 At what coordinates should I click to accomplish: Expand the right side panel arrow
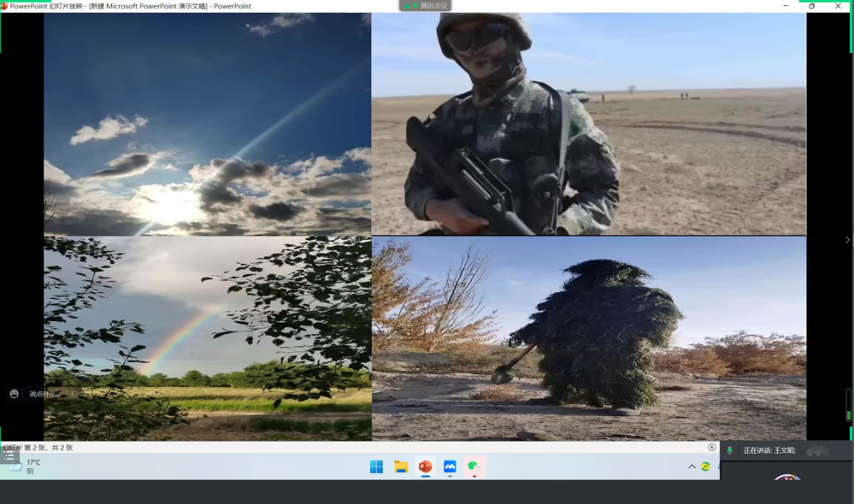pyautogui.click(x=846, y=240)
